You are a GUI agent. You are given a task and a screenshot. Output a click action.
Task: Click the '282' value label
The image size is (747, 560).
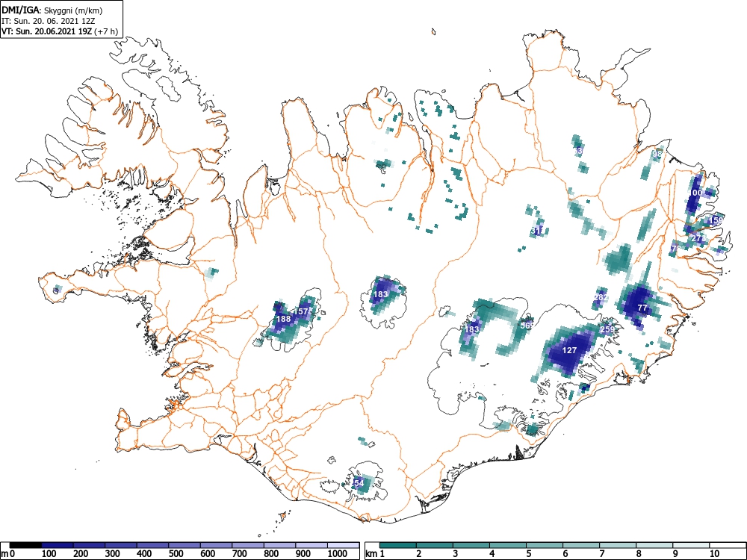pyautogui.click(x=601, y=297)
